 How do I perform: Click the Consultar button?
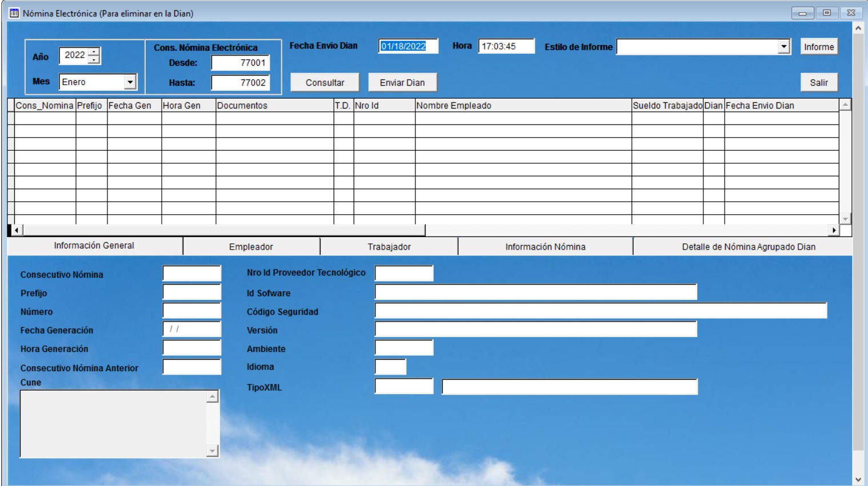click(325, 82)
